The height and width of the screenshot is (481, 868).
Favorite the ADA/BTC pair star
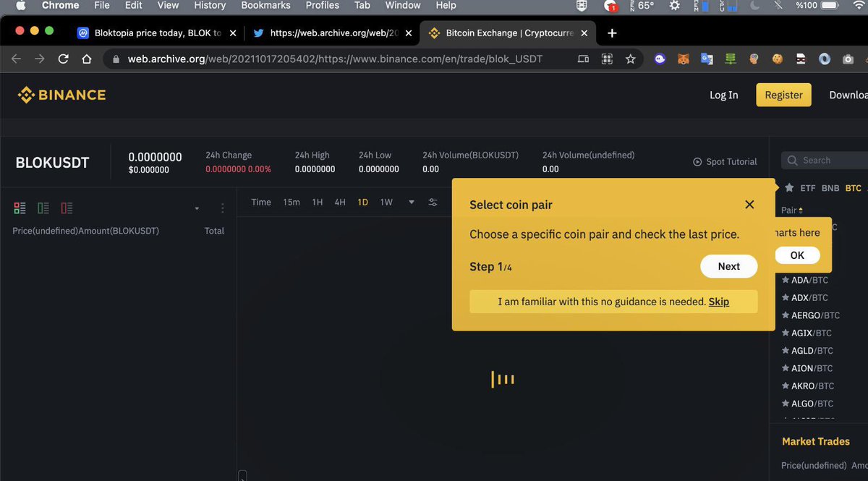click(x=786, y=279)
